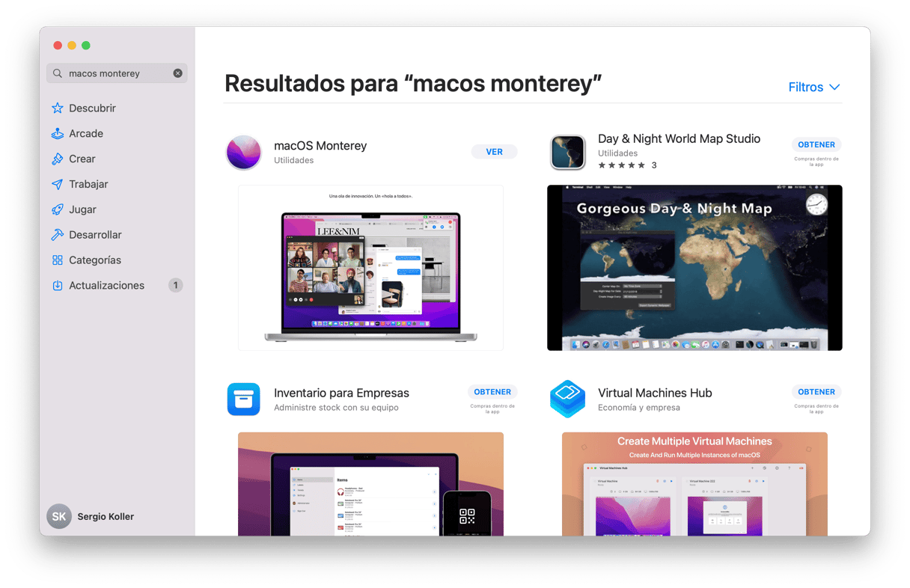Click the five-star rating of Day & Night
Screen dimensions: 910x588
(621, 165)
